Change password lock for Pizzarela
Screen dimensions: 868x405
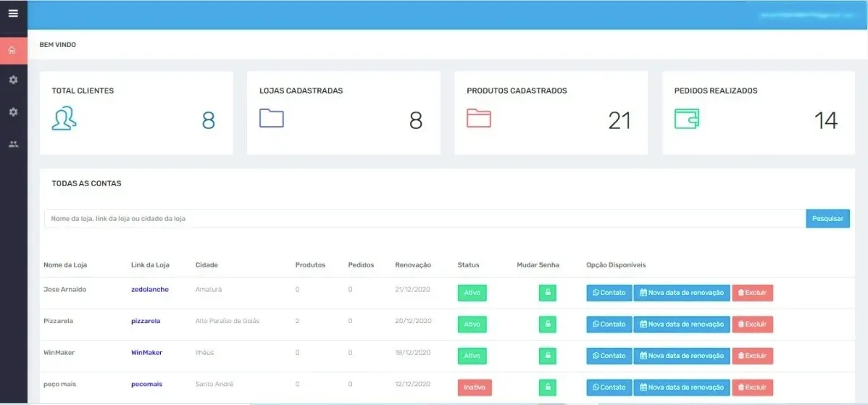pos(548,325)
